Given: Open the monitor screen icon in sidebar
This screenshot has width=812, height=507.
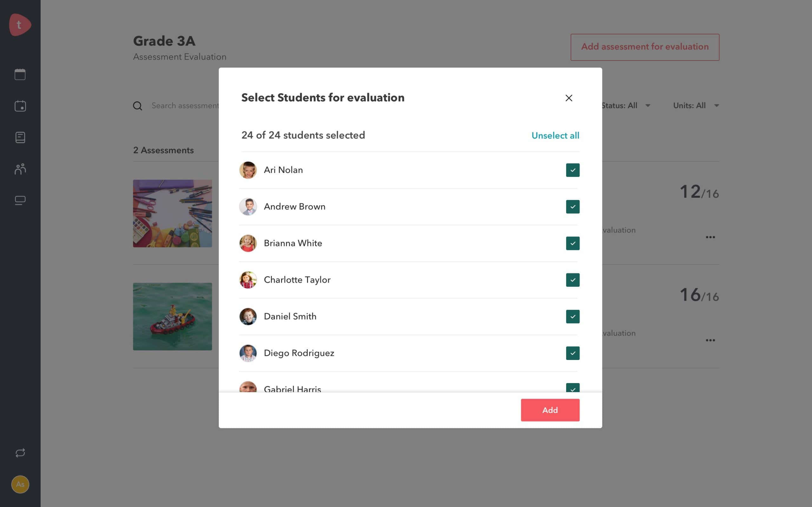Looking at the screenshot, I should pos(20,201).
